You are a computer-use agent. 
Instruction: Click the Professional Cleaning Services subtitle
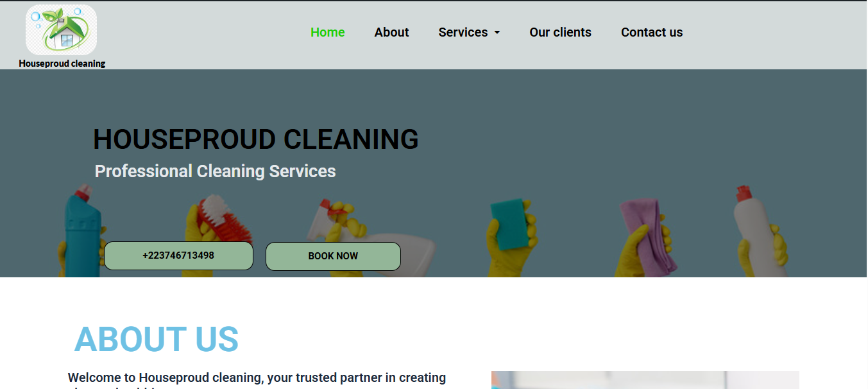tap(215, 171)
